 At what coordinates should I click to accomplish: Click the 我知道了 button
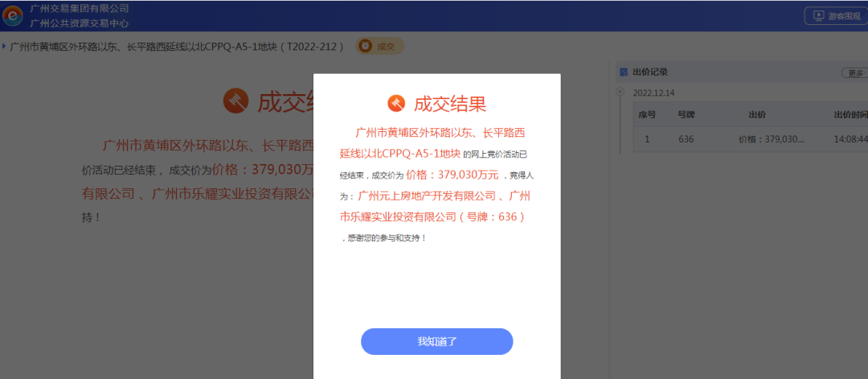coord(436,341)
